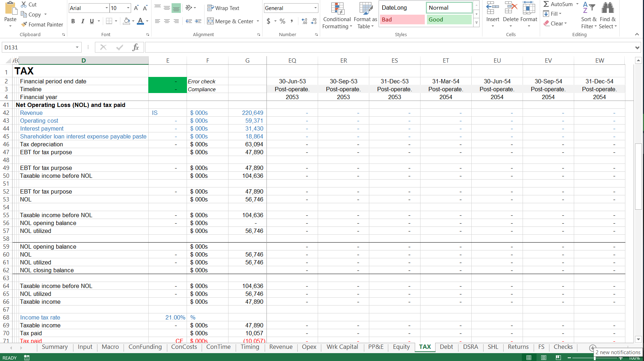
Task: Add a new sheet with plus icon
Action: click(593, 347)
